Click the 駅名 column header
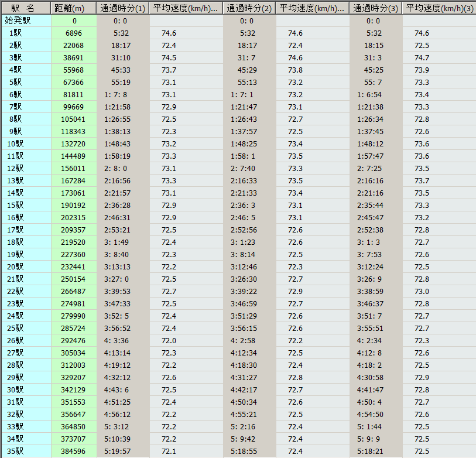Screen dimensions: 476x458 coord(26,8)
